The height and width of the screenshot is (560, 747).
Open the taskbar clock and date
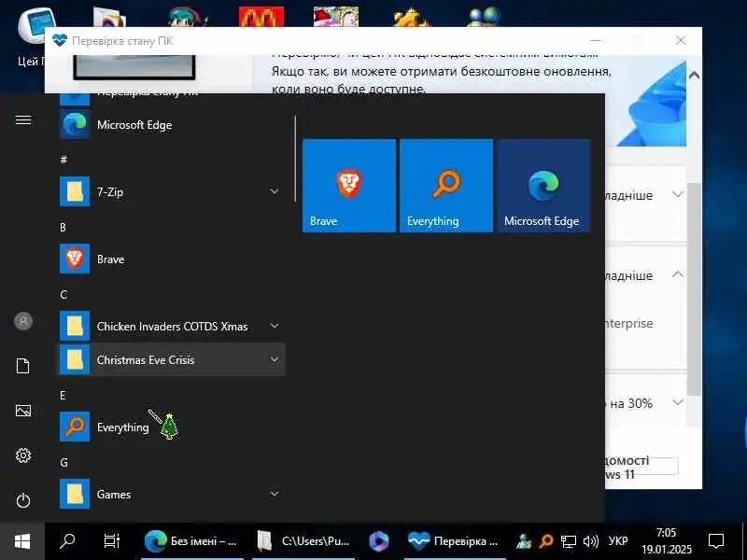tap(666, 541)
